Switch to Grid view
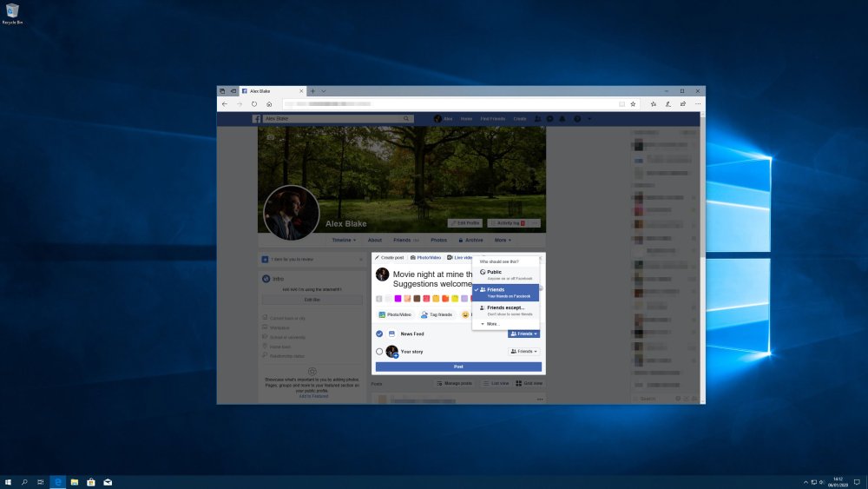The height and width of the screenshot is (489, 868). [529, 383]
